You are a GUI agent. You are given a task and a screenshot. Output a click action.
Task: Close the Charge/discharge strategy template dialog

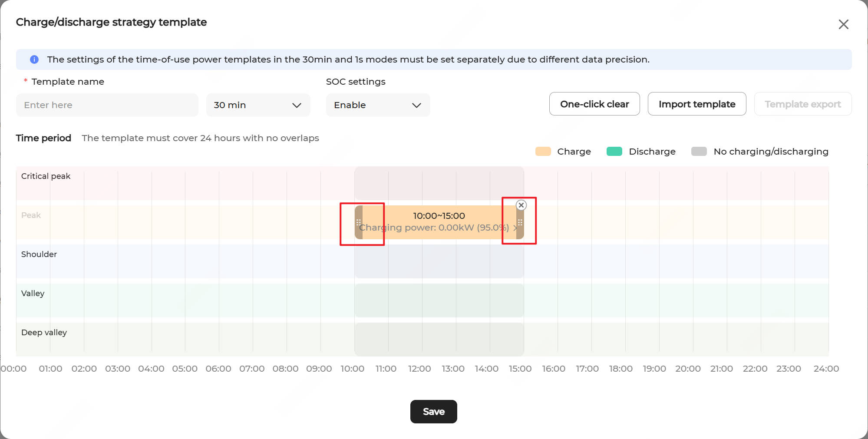tap(843, 24)
